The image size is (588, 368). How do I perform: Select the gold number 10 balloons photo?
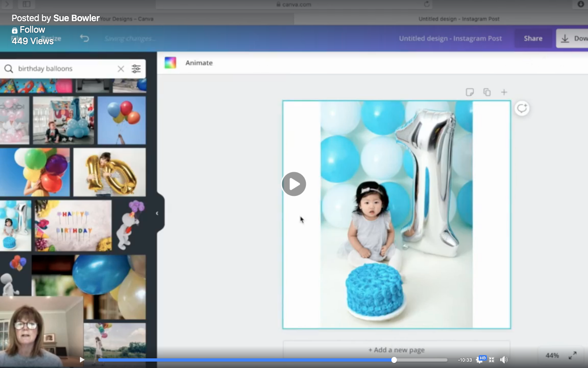tap(109, 172)
